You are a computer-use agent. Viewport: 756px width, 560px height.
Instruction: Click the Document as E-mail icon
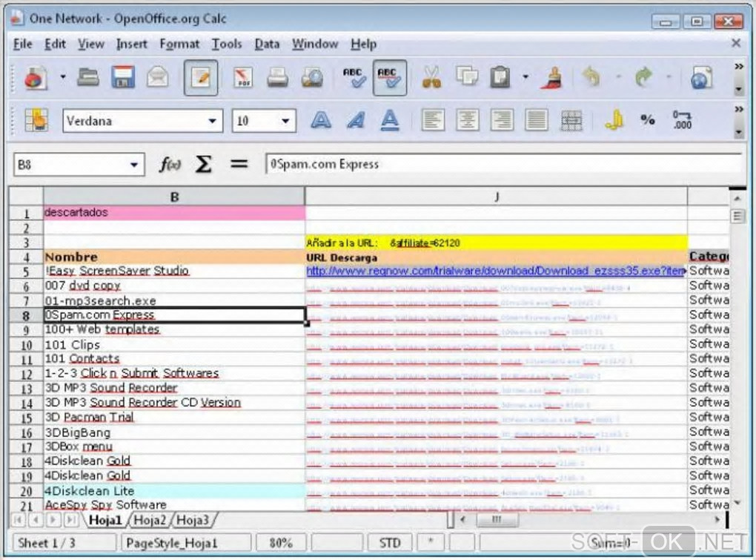tap(158, 77)
